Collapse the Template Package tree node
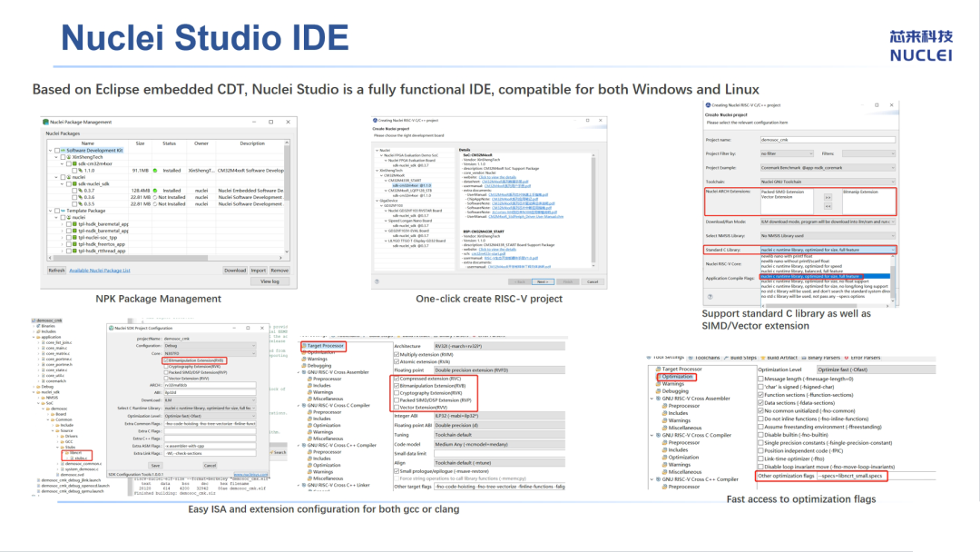980x552 pixels. click(51, 211)
